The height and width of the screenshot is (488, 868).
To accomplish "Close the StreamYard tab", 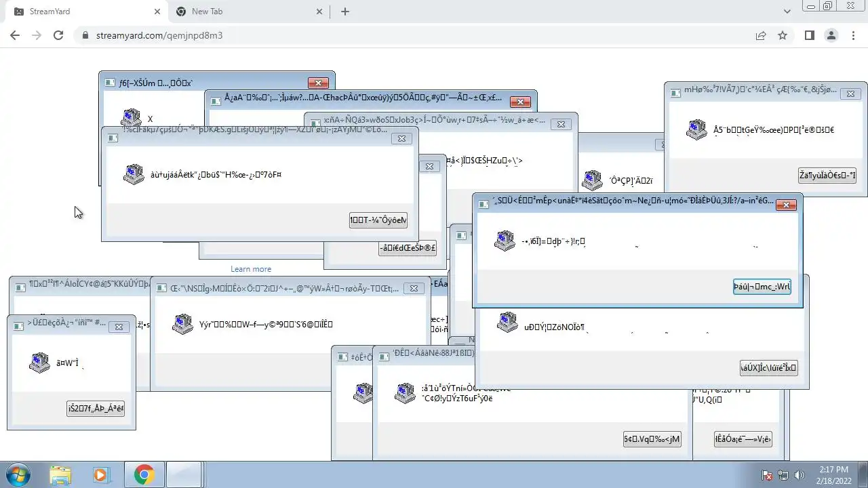I will click(x=157, y=12).
